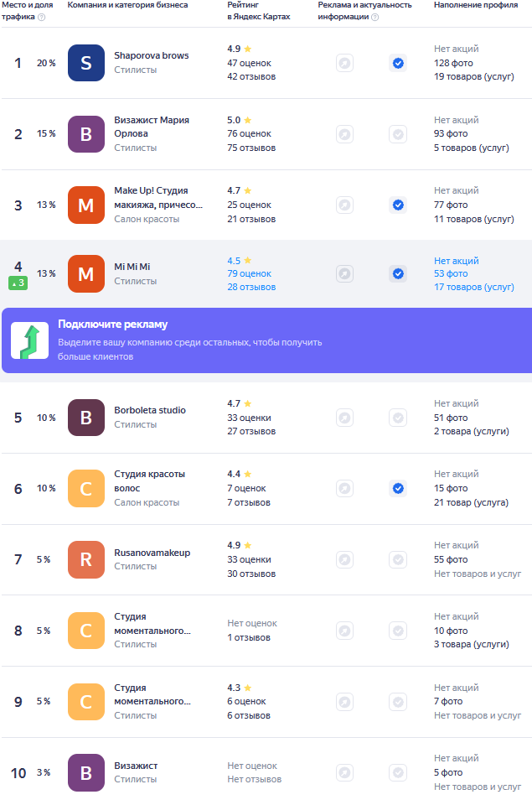Open '17 товаров (услуг)' link
The image size is (532, 805).
pyautogui.click(x=473, y=287)
